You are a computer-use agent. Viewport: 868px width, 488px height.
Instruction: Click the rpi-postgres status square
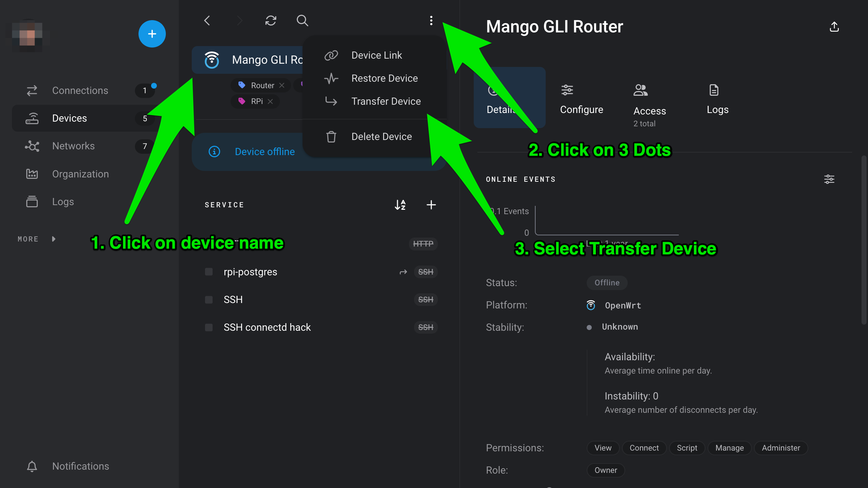pos(209,272)
